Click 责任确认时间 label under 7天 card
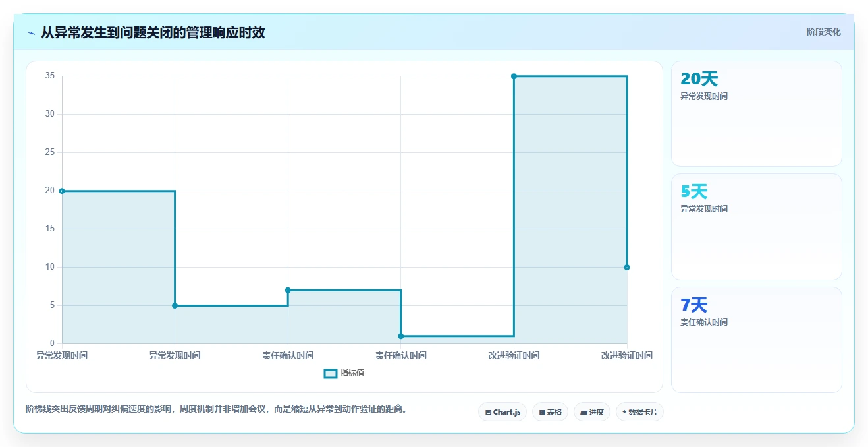The image size is (868, 447). point(704,322)
